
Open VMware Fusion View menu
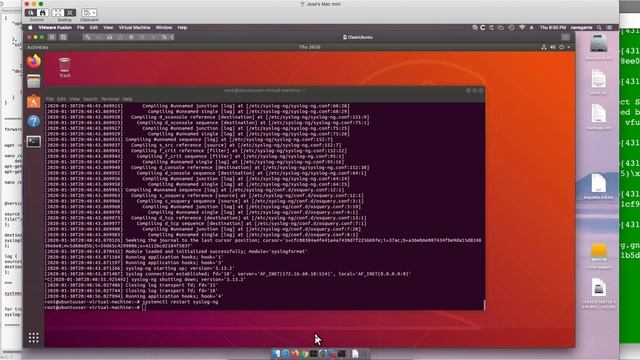tap(108, 27)
